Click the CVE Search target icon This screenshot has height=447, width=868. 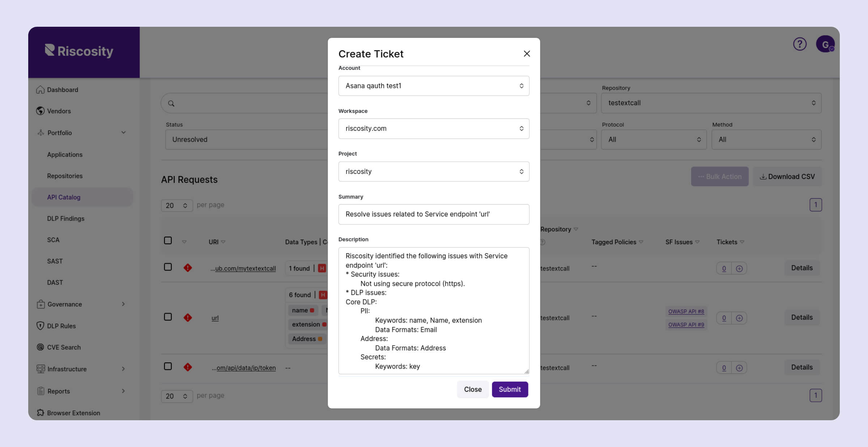(40, 347)
